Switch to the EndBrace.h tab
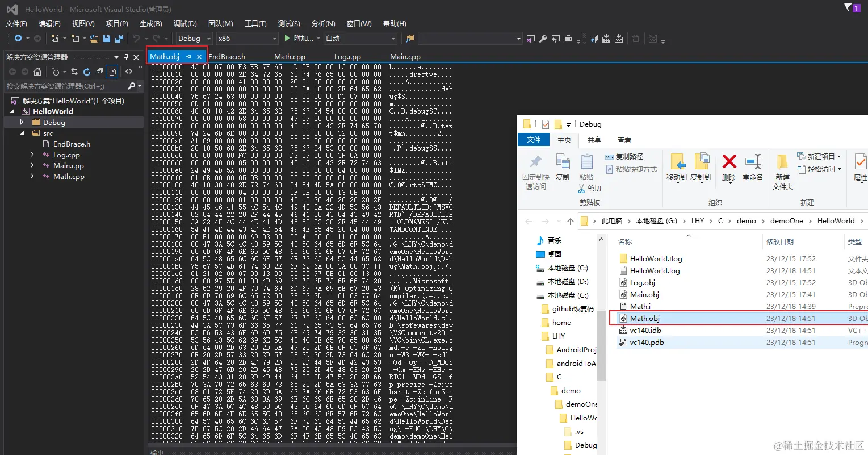 (227, 56)
